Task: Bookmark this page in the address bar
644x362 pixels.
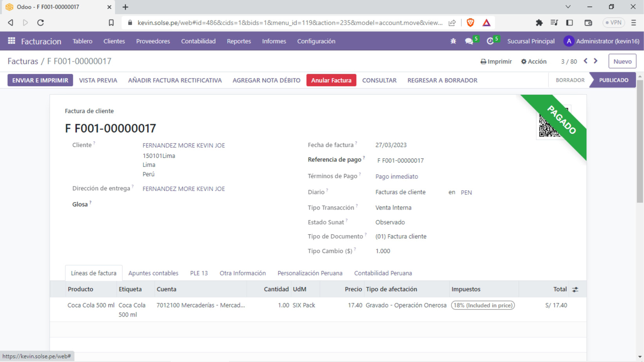Action: click(111, 23)
